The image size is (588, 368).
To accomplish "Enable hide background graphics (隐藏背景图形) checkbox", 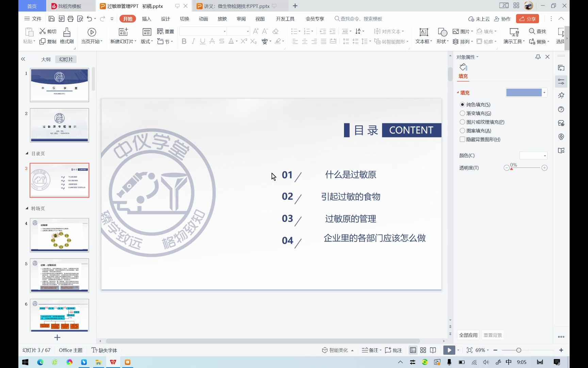I will tap(462, 139).
